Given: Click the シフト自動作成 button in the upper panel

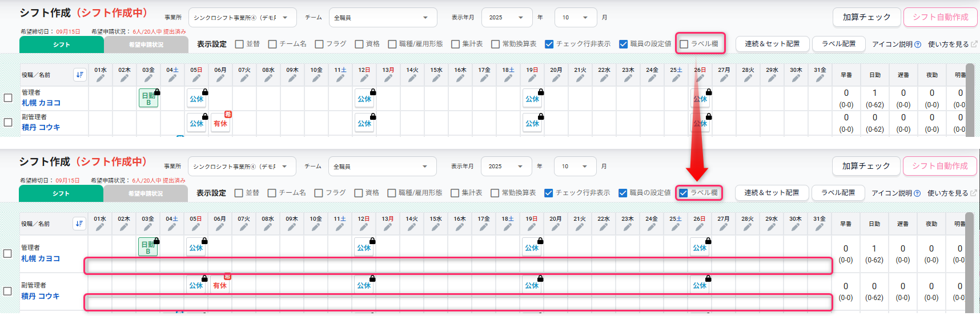Looking at the screenshot, I should pyautogui.click(x=940, y=17).
